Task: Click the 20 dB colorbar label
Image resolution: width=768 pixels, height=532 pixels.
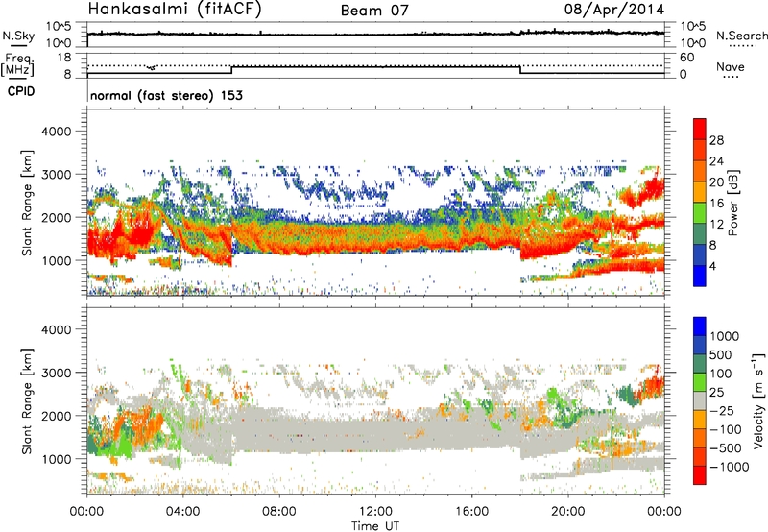Action: pyautogui.click(x=716, y=182)
